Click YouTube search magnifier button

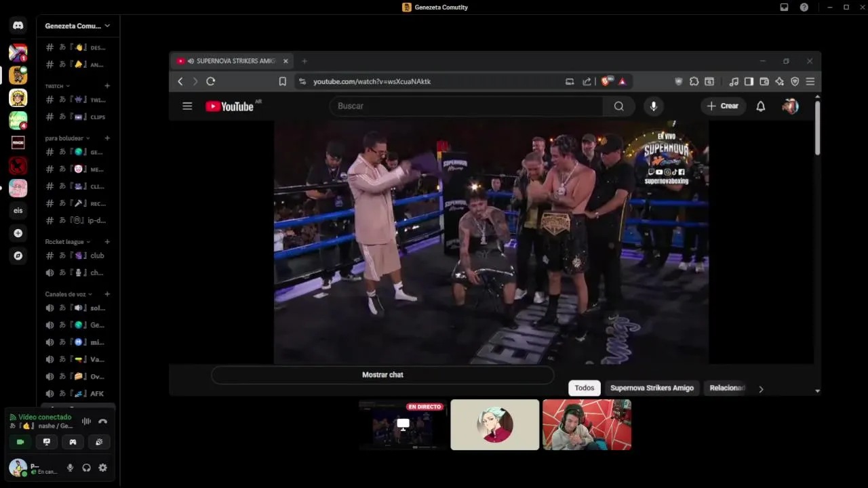click(618, 106)
